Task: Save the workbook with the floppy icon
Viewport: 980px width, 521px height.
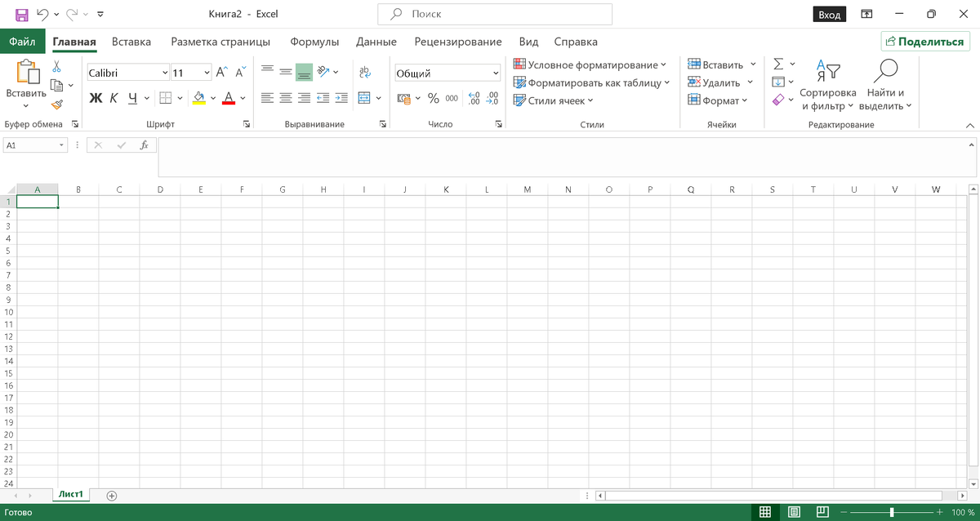Action: pyautogui.click(x=21, y=14)
